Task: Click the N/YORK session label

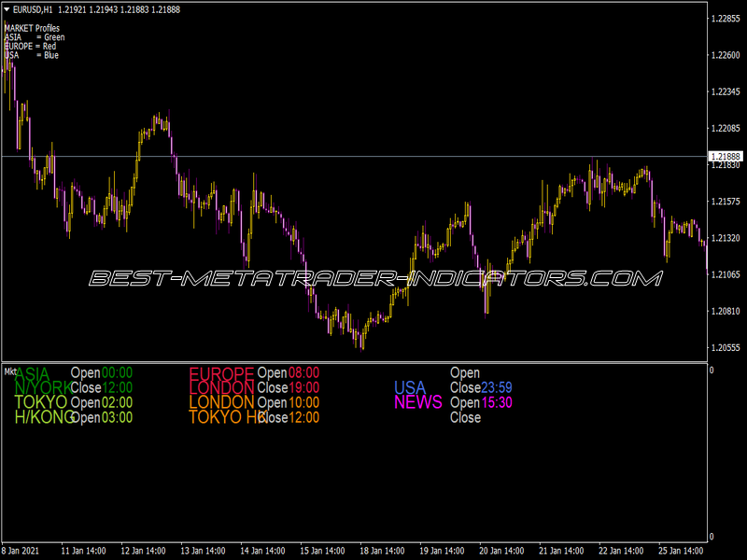Action: [x=43, y=387]
